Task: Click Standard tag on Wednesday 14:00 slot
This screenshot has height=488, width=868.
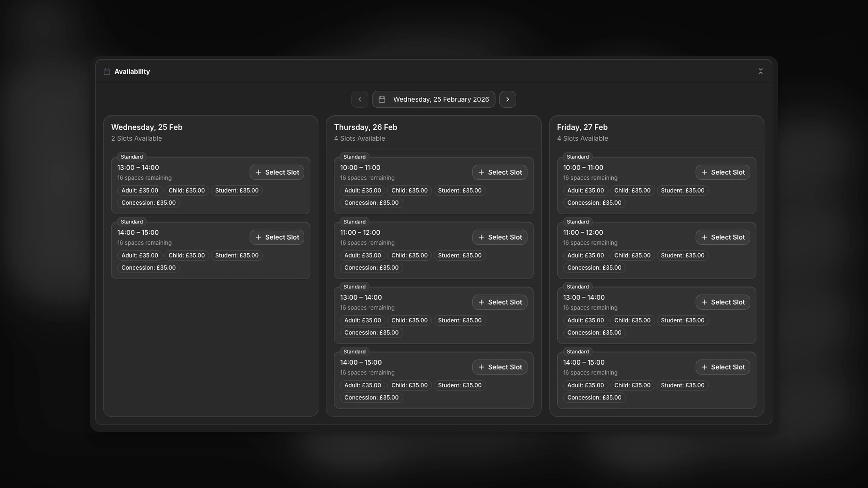Action: coord(132,222)
